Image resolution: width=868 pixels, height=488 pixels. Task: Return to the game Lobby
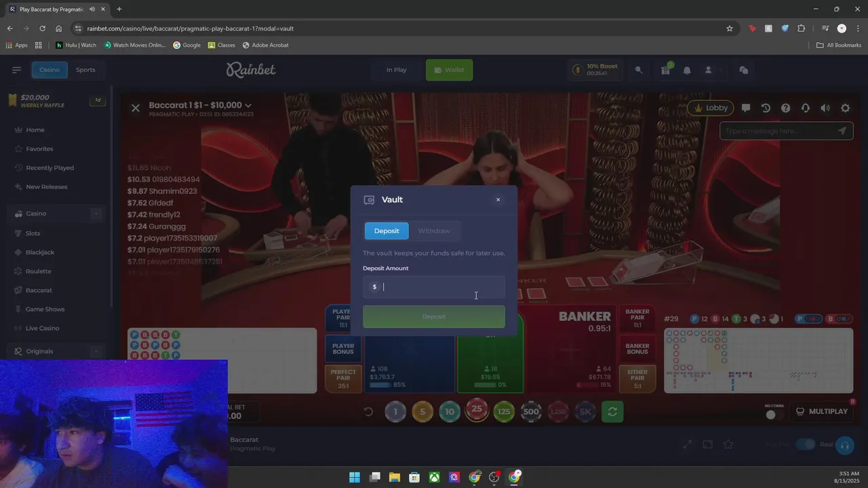(710, 108)
